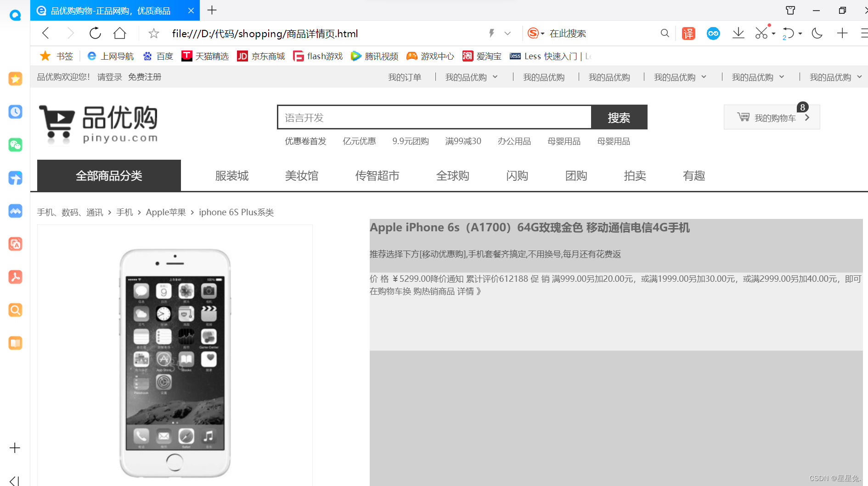Open the 腾讯视频 bookmark
868x486 pixels.
click(374, 56)
